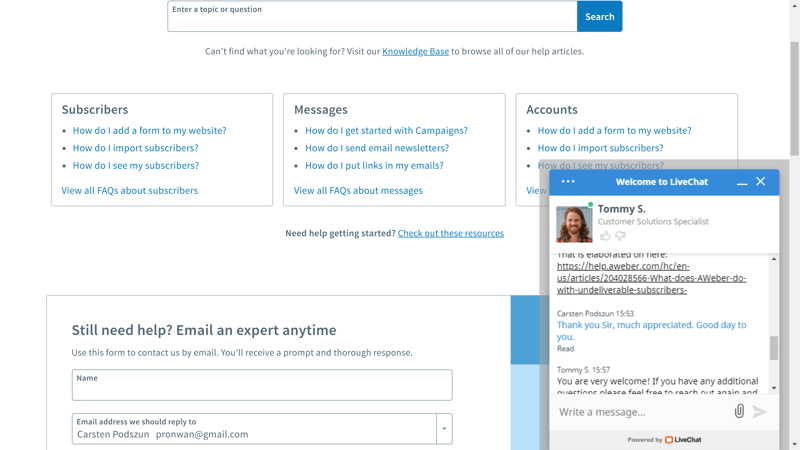Click the Search button
Viewport: 800px width, 450px height.
tap(599, 16)
